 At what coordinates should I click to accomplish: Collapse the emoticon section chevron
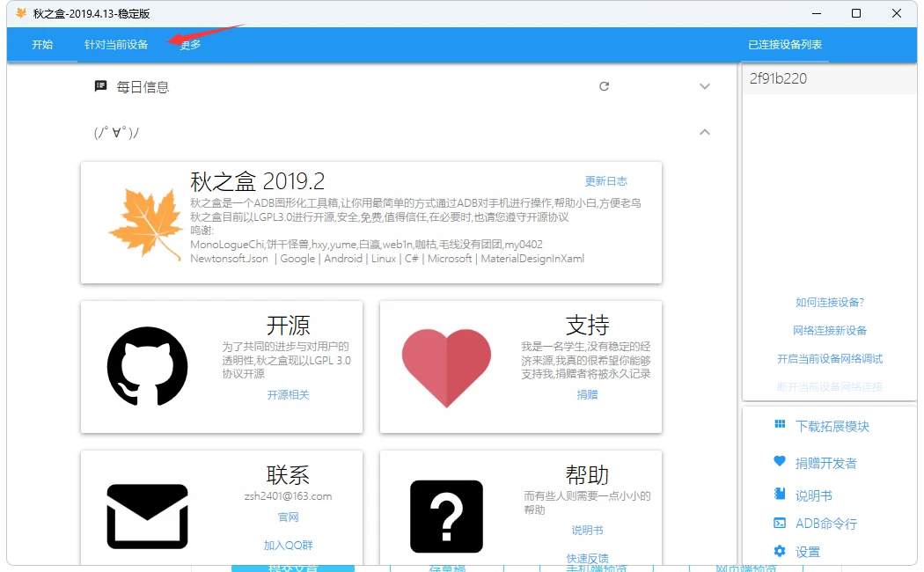coord(705,132)
